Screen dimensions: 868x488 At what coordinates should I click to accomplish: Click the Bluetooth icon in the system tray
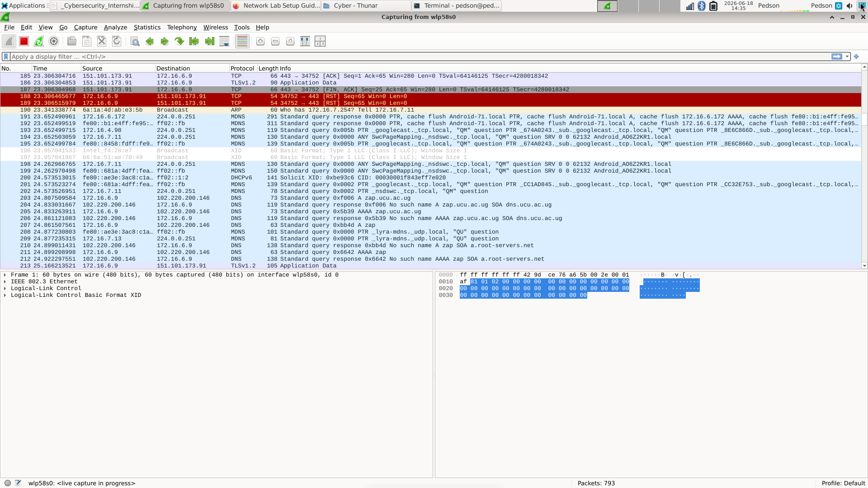702,6
